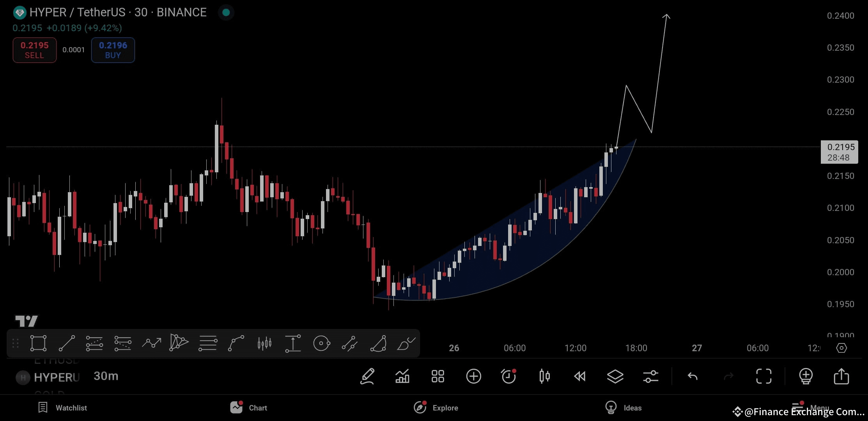Screen dimensions: 868x421
Task: Select the Curve drawing tool
Action: 236,343
